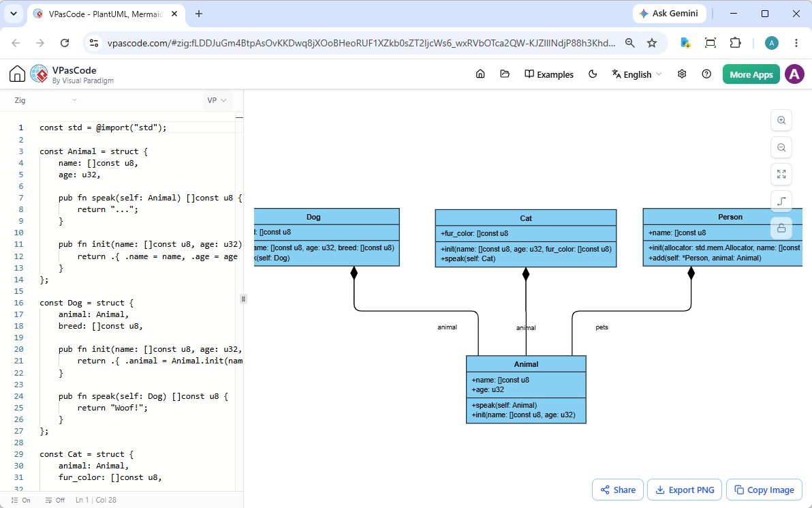Screen dimensions: 812x508
Task: Open the settings gear
Action: pyautogui.click(x=682, y=74)
